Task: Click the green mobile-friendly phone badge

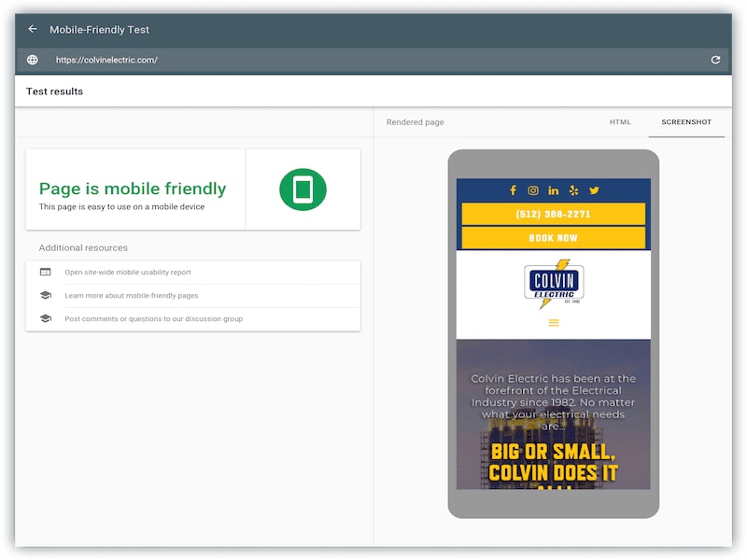Action: click(302, 189)
